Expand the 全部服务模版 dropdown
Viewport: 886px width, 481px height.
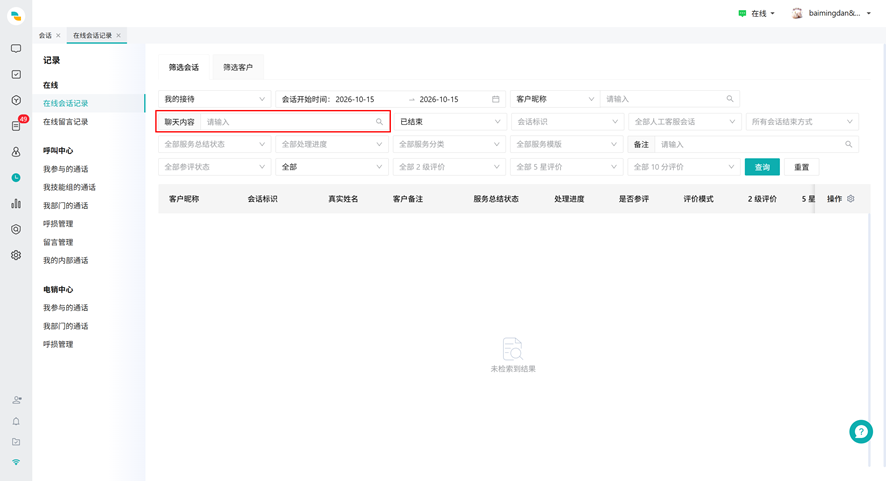[x=567, y=144]
